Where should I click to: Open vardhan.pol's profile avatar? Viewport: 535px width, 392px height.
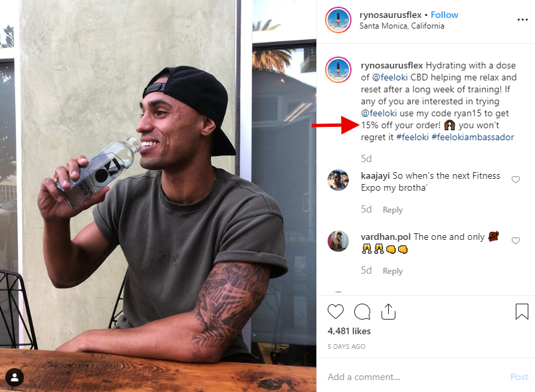pyautogui.click(x=338, y=241)
